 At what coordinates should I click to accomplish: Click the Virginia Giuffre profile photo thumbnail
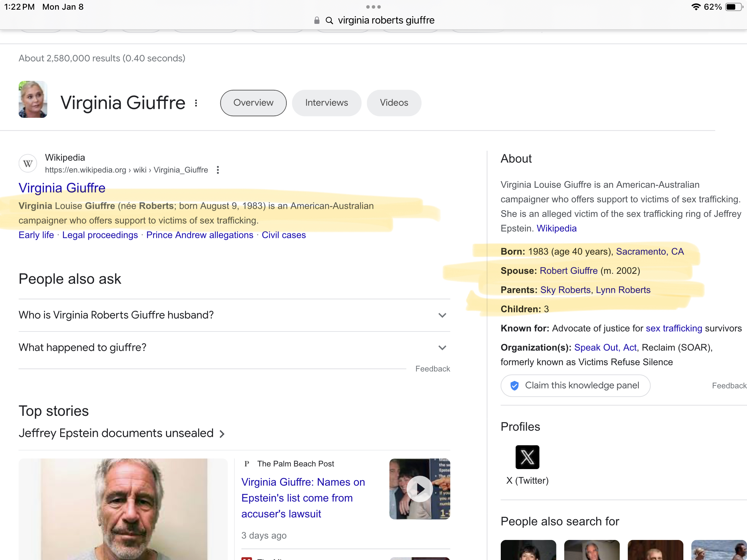coord(33,100)
